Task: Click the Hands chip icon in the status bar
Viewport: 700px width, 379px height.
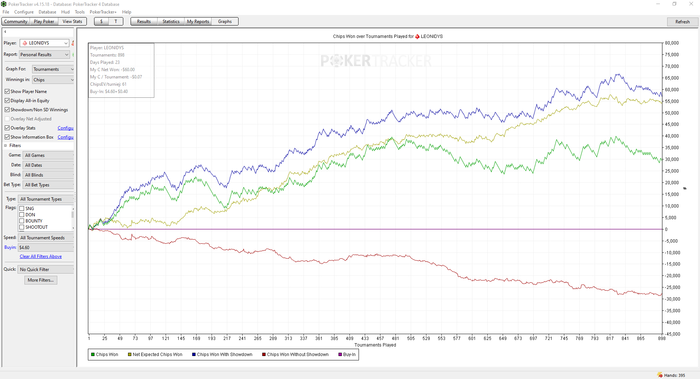Action: (x=660, y=375)
